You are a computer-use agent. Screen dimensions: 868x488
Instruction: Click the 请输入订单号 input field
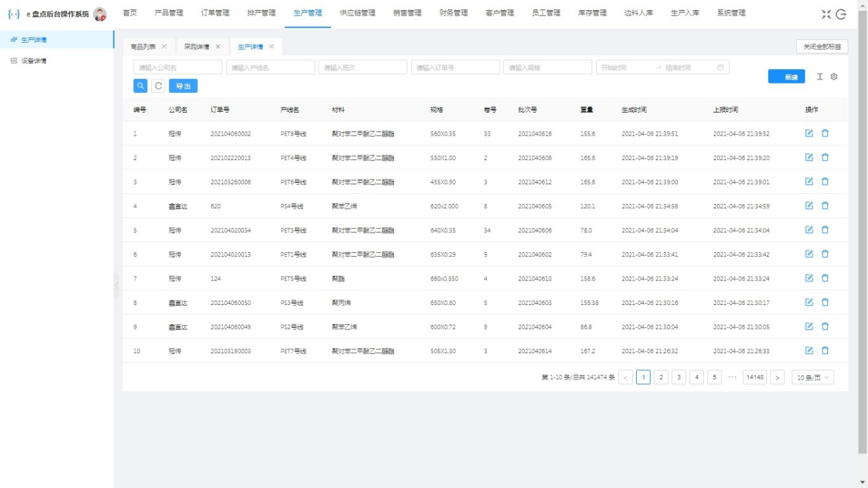point(455,67)
